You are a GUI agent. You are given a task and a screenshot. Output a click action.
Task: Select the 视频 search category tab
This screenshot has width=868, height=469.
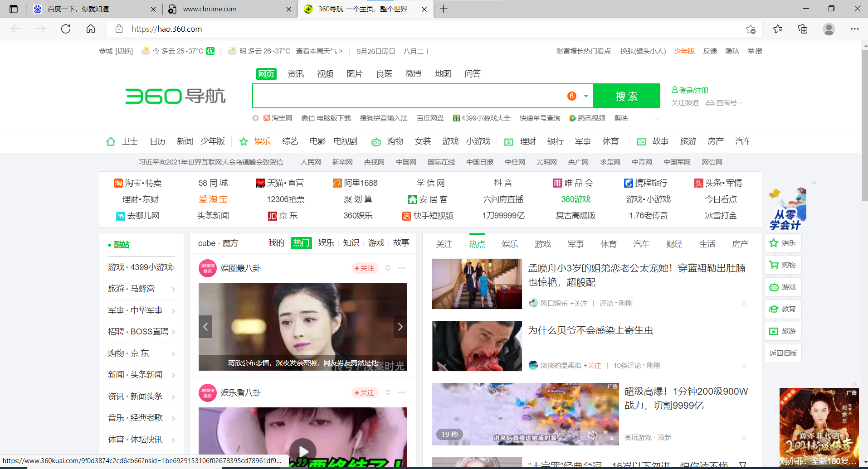click(x=325, y=73)
